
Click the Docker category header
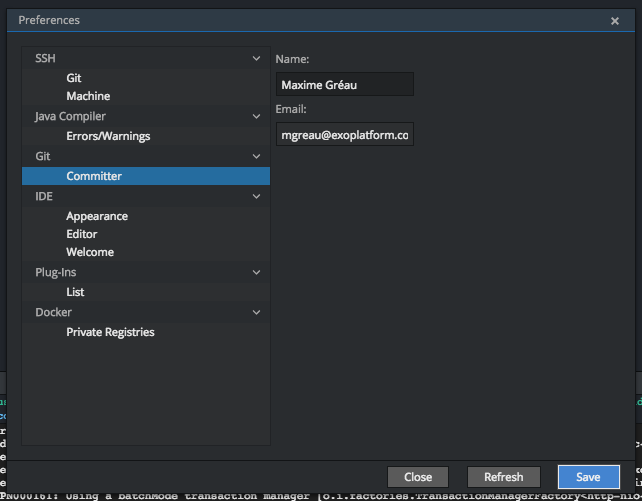click(x=146, y=313)
